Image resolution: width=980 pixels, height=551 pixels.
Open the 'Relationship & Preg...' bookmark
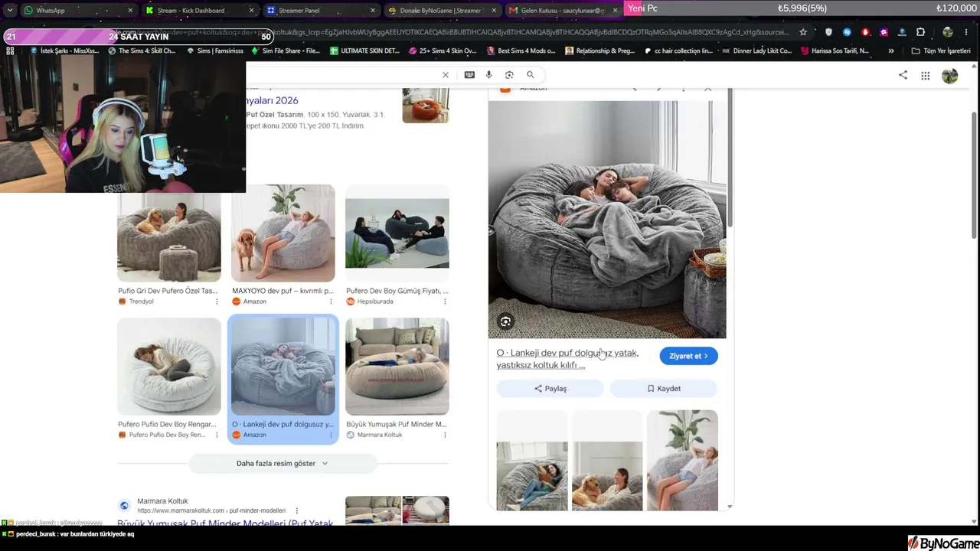tap(599, 51)
